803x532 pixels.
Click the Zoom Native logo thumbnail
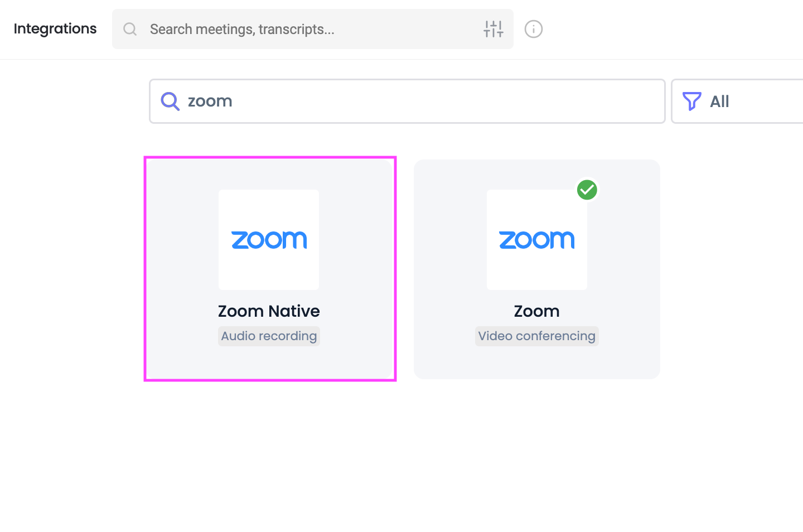pos(269,239)
